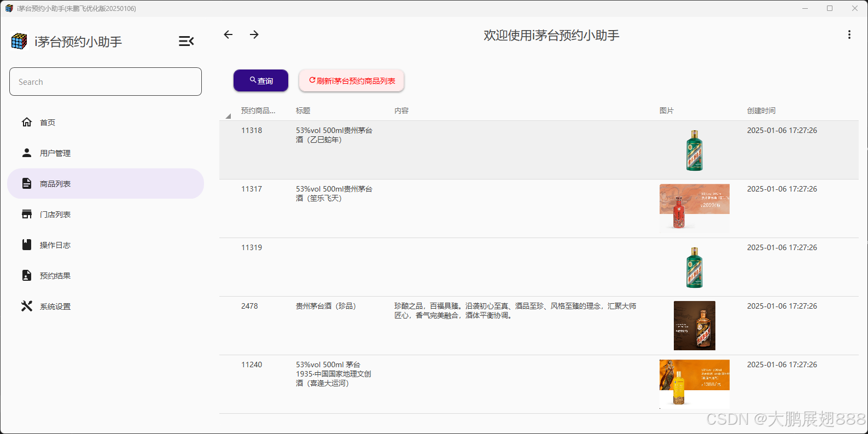Minimize the application window
This screenshot has height=434, width=868.
coord(805,8)
